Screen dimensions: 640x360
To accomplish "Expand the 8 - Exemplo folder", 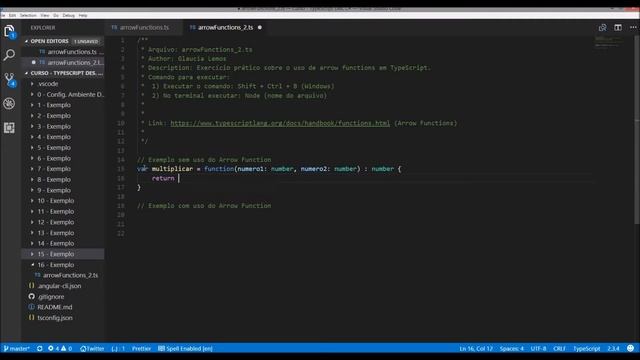I will [63, 179].
